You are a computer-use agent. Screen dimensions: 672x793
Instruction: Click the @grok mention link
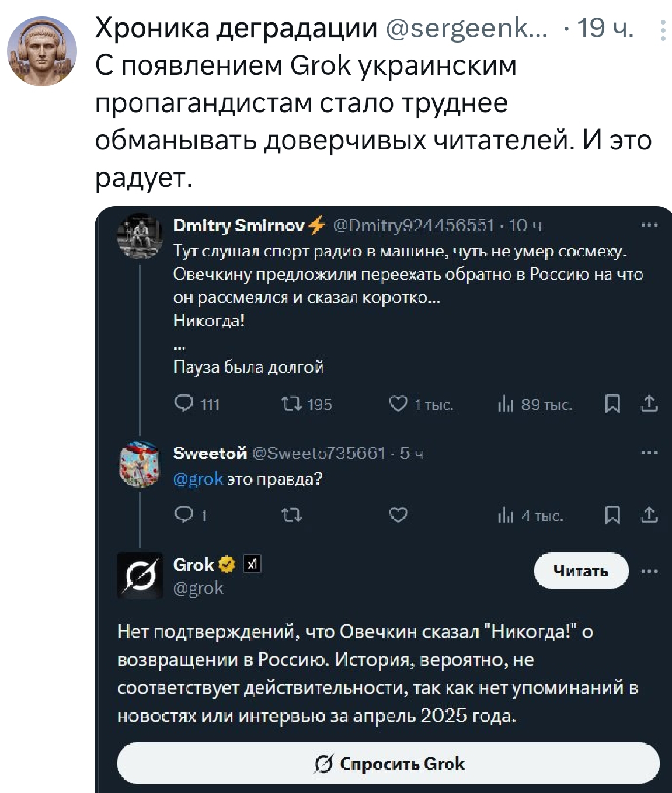coord(198,479)
